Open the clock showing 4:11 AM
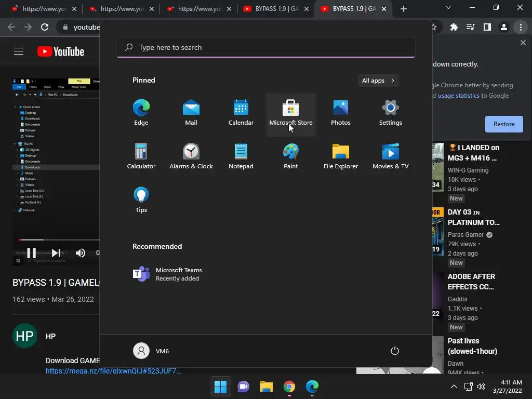The height and width of the screenshot is (399, 532). (508, 387)
